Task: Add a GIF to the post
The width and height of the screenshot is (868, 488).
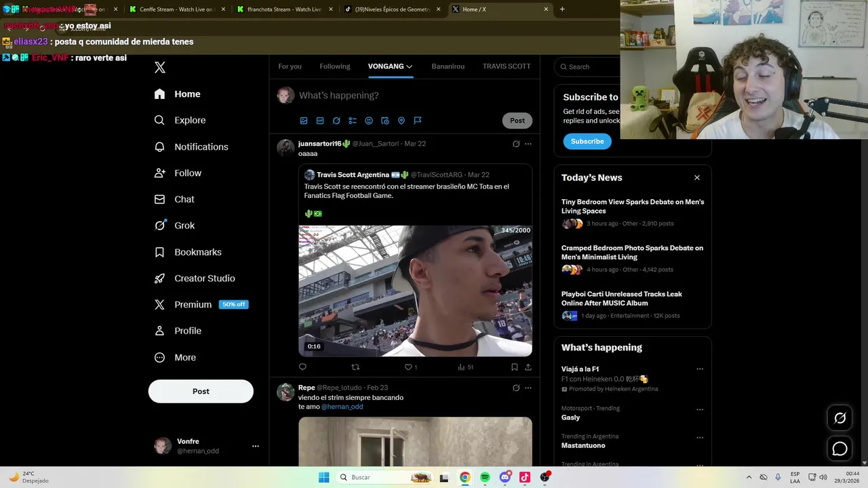Action: (x=320, y=121)
